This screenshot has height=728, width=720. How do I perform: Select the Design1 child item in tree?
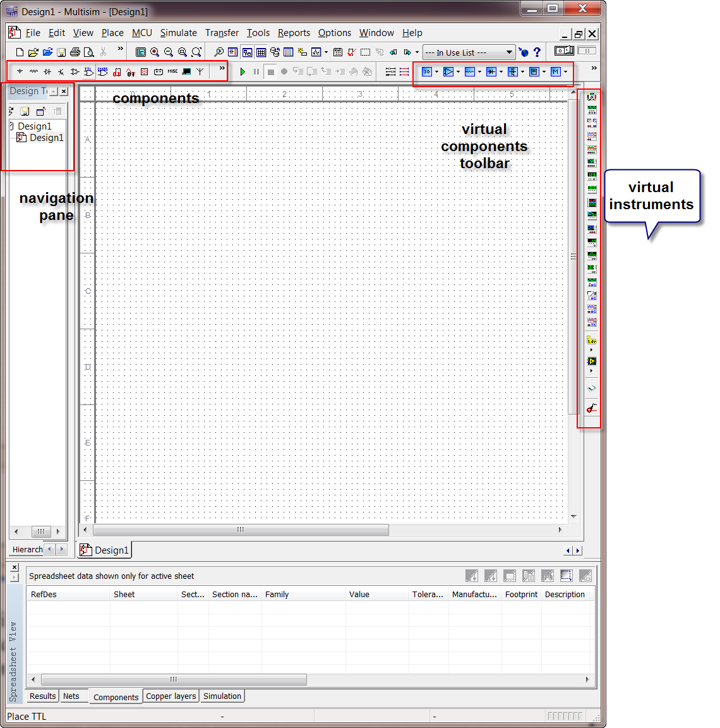40,137
